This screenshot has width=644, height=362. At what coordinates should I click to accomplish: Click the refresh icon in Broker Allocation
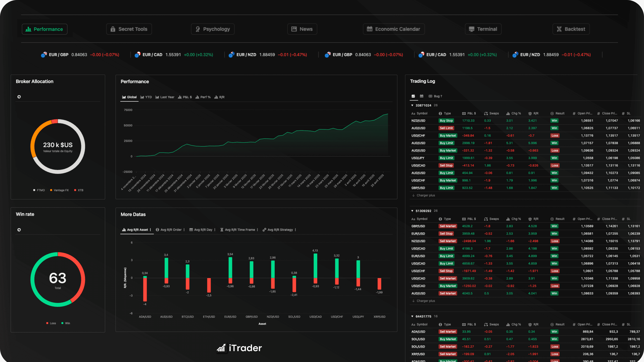19,97
